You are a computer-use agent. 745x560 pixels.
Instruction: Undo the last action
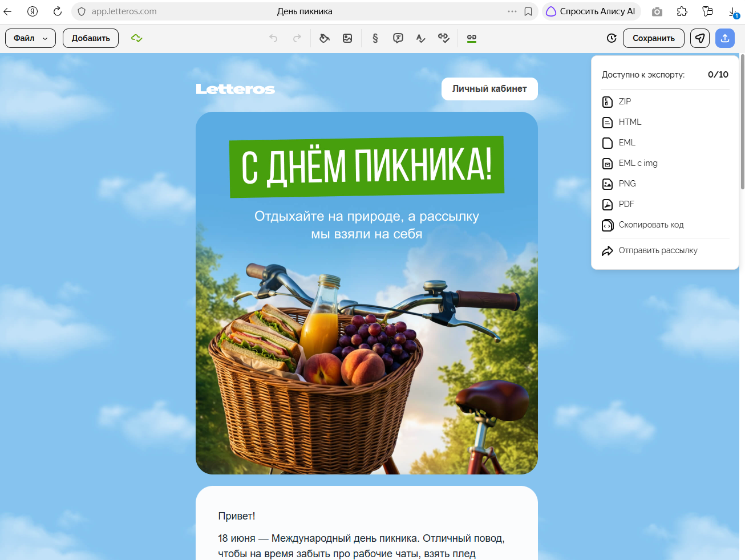[273, 38]
